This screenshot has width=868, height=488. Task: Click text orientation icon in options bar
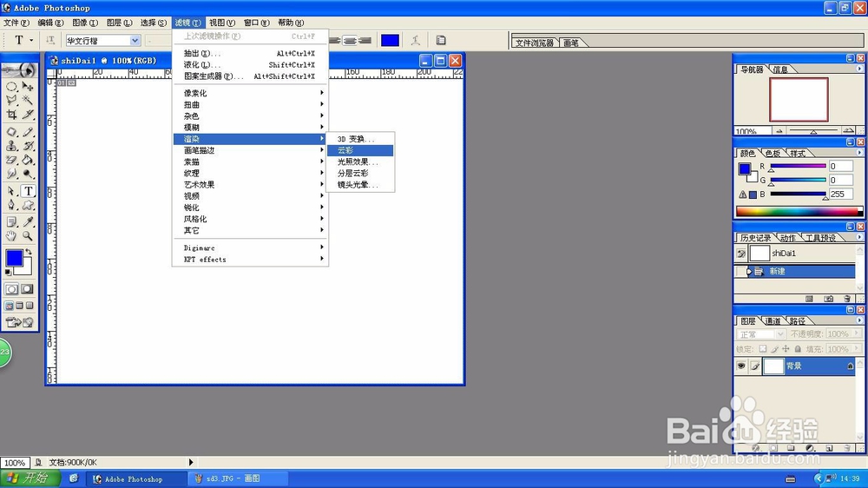point(50,40)
